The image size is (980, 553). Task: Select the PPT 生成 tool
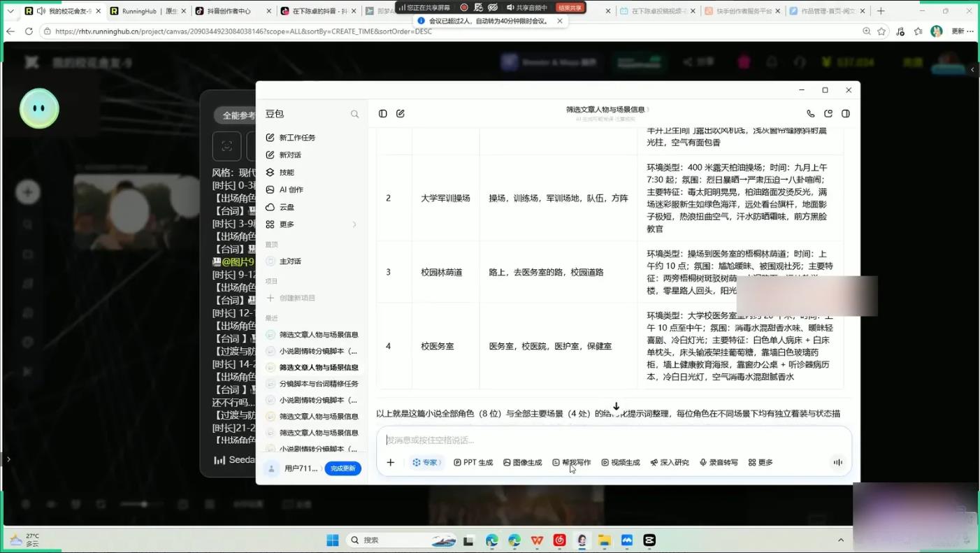[473, 462]
